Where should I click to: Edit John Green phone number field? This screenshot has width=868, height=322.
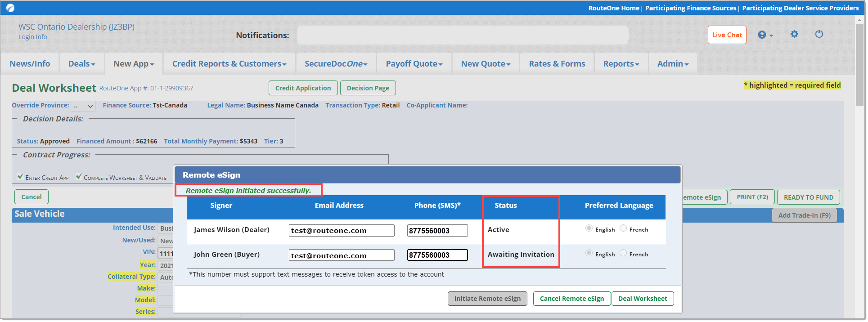pyautogui.click(x=437, y=255)
